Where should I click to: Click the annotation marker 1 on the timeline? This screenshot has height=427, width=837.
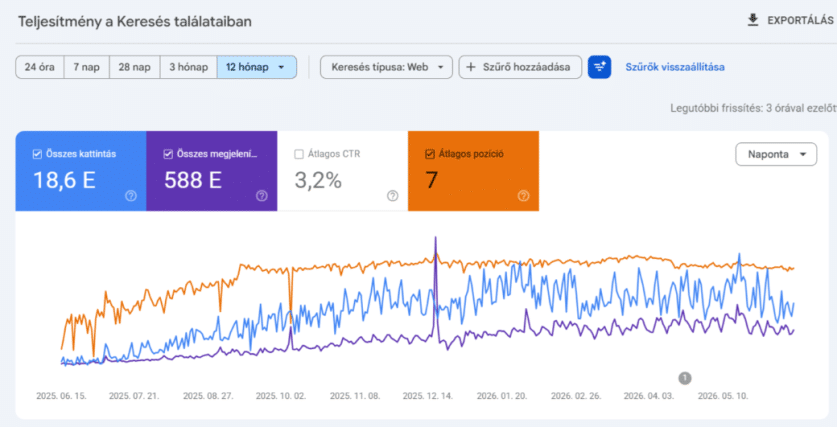coord(684,378)
